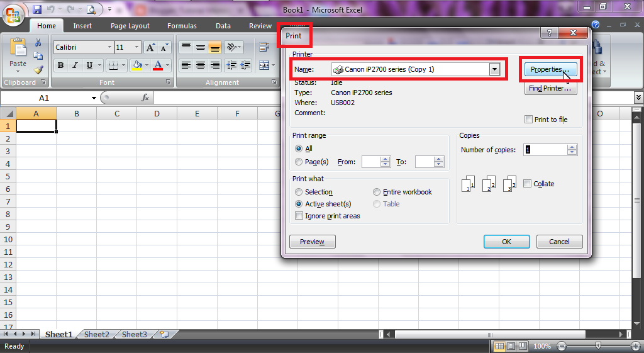Toggle Bold formatting
Viewport: 644px width, 353px height.
click(x=61, y=65)
